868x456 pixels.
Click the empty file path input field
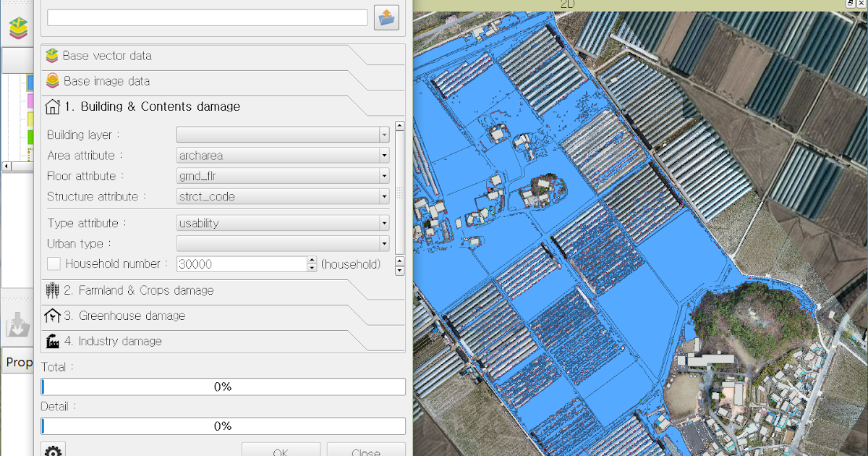point(207,17)
